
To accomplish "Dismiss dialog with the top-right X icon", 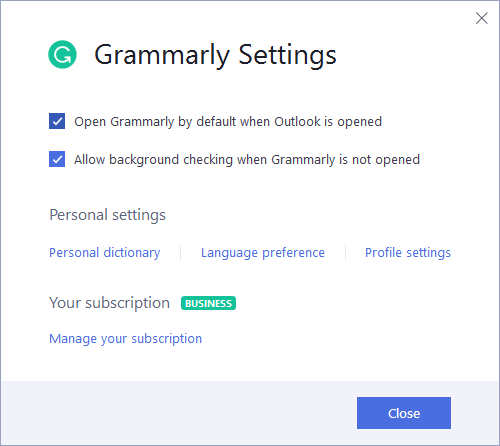I will pos(482,18).
